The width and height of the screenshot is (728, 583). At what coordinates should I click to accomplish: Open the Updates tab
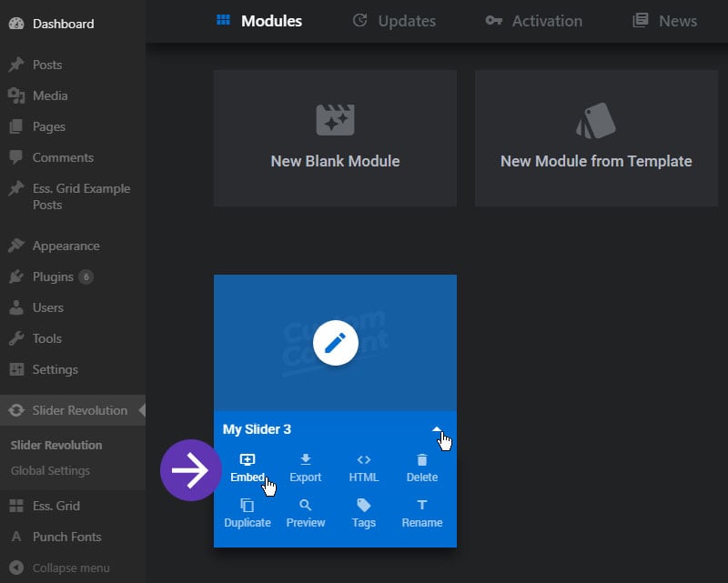(x=394, y=21)
